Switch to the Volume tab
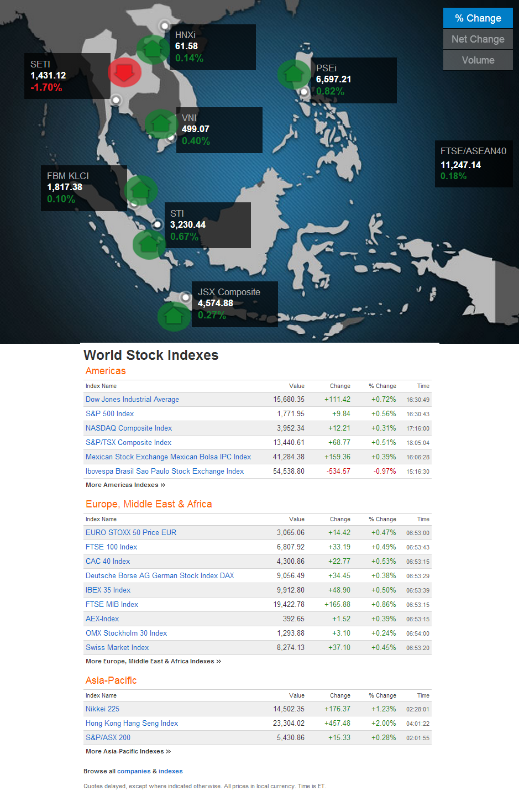The image size is (519, 812). coord(478,60)
